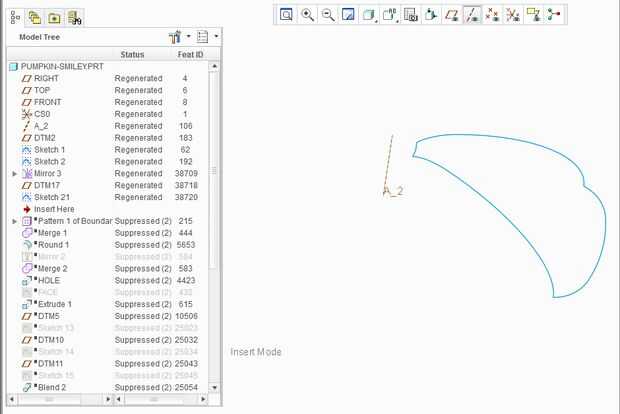The height and width of the screenshot is (414, 620).
Task: Select the DTM17 datum plane
Action: pyautogui.click(x=47, y=185)
